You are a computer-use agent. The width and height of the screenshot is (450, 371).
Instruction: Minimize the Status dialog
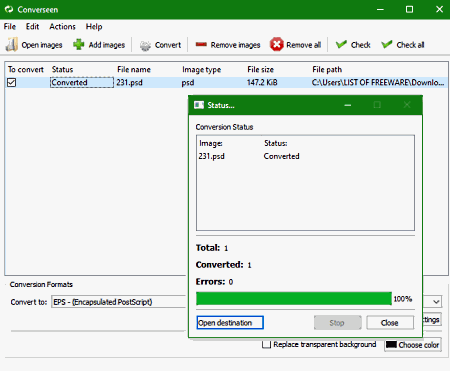(348, 105)
